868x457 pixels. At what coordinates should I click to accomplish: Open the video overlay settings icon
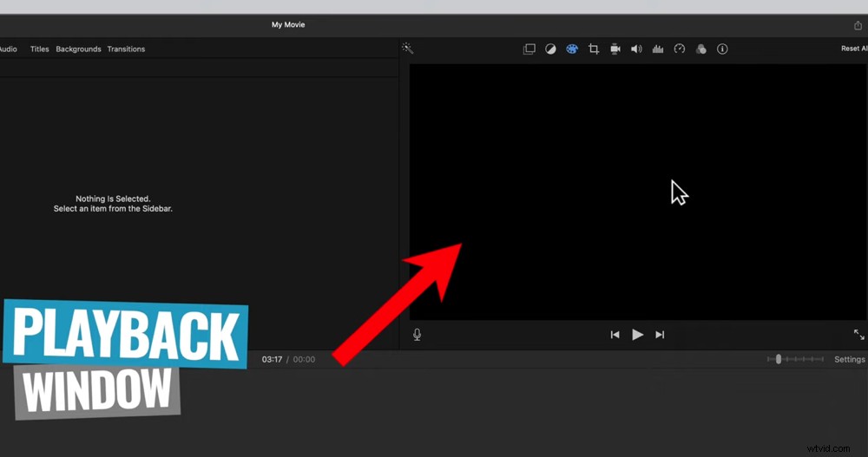click(529, 49)
